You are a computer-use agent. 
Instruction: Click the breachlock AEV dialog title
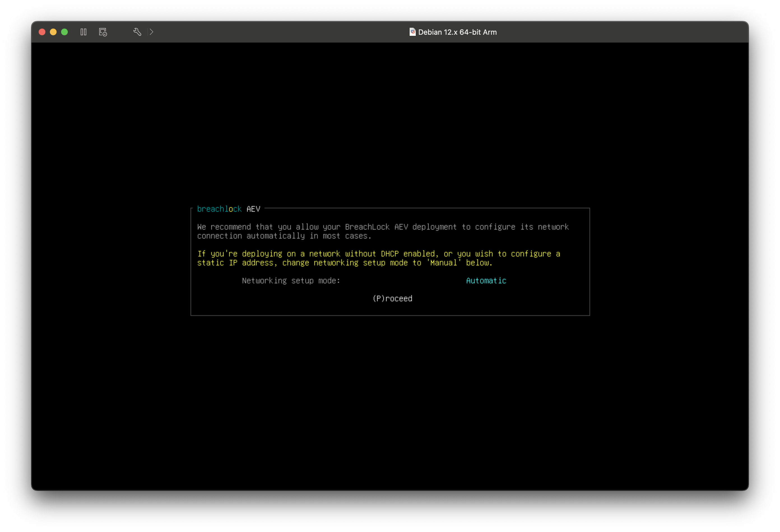coord(229,209)
